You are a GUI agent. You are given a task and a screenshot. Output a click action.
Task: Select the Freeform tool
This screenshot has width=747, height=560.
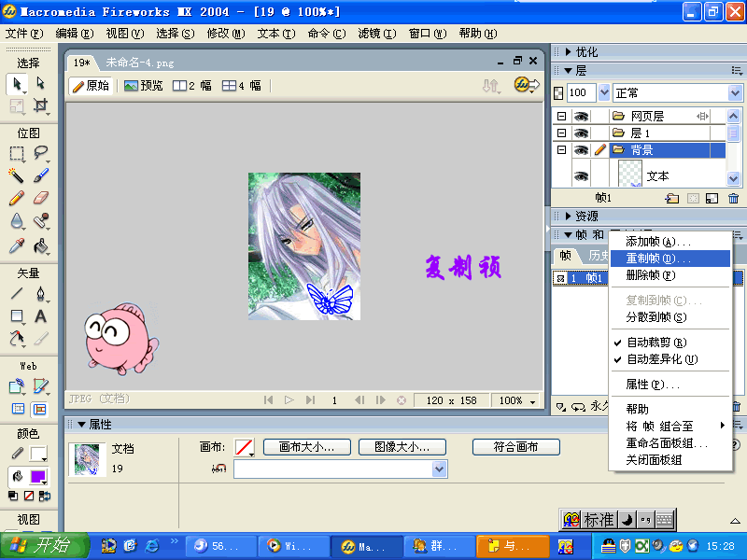(17, 338)
